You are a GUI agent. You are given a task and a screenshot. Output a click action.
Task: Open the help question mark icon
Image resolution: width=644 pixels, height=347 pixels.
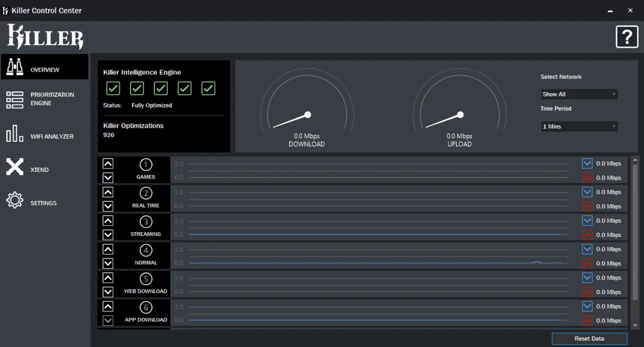(627, 37)
